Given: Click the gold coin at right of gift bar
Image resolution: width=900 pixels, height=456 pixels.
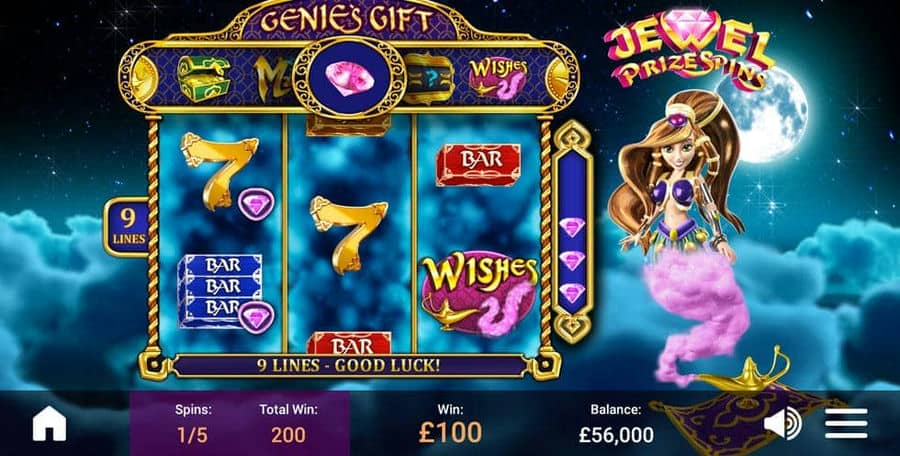Looking at the screenshot, I should pos(555,78).
